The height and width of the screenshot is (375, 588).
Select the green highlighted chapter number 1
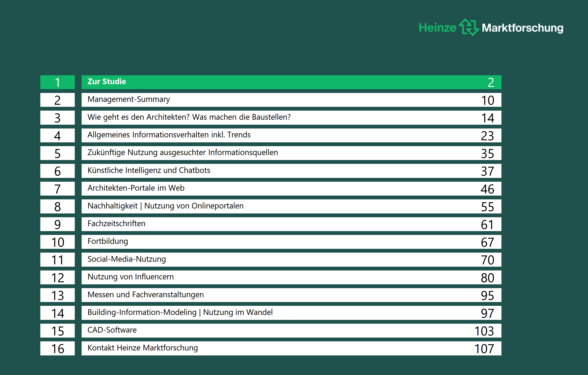point(57,82)
